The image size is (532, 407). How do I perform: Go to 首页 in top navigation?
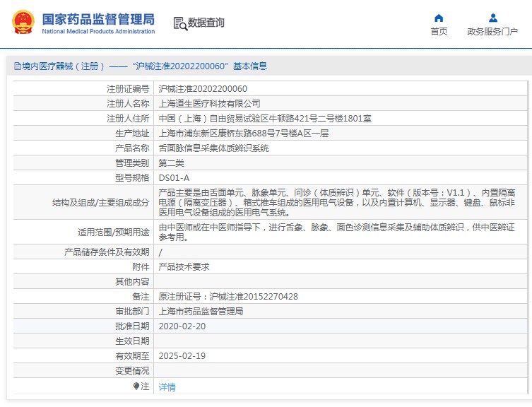pyautogui.click(x=439, y=31)
